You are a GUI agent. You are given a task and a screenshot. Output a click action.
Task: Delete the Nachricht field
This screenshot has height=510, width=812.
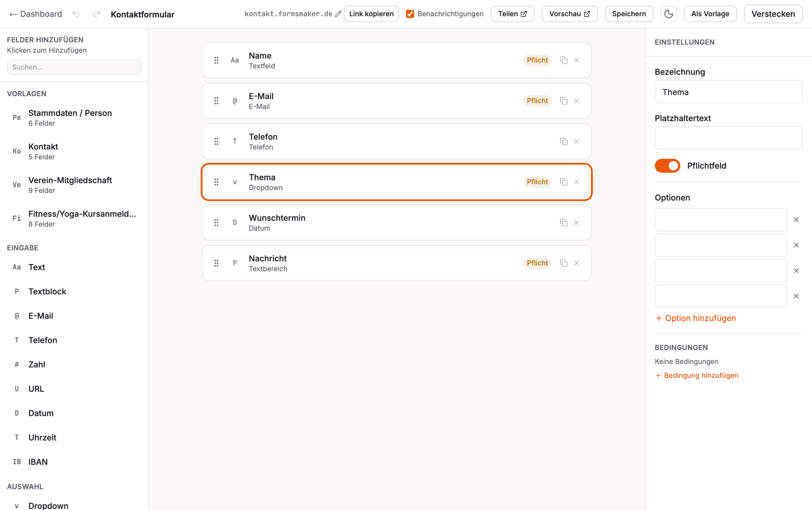coord(576,263)
